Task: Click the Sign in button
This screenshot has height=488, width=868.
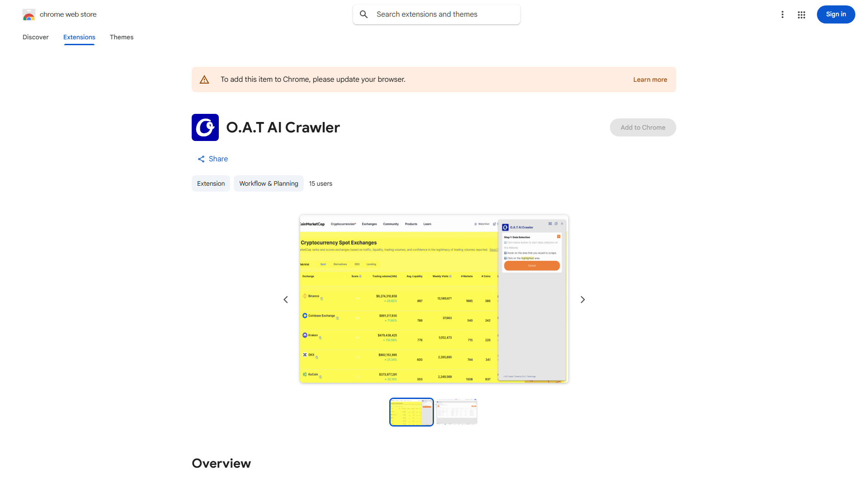Action: 835,14
